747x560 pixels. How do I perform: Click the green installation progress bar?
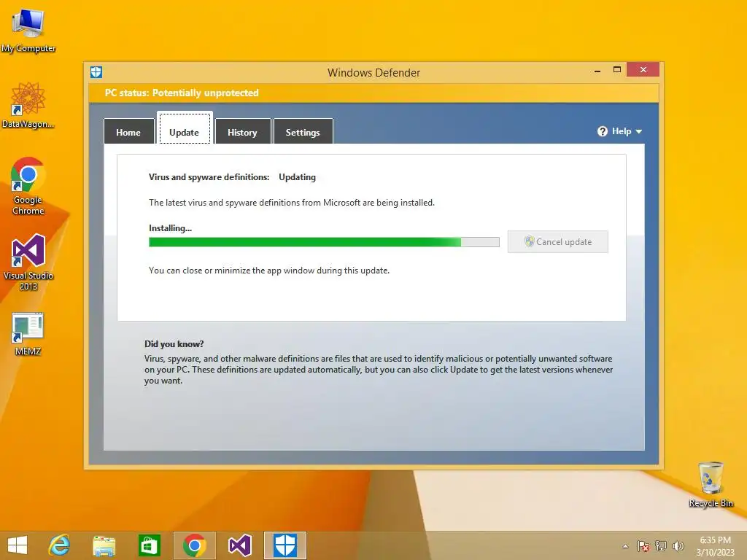(324, 242)
